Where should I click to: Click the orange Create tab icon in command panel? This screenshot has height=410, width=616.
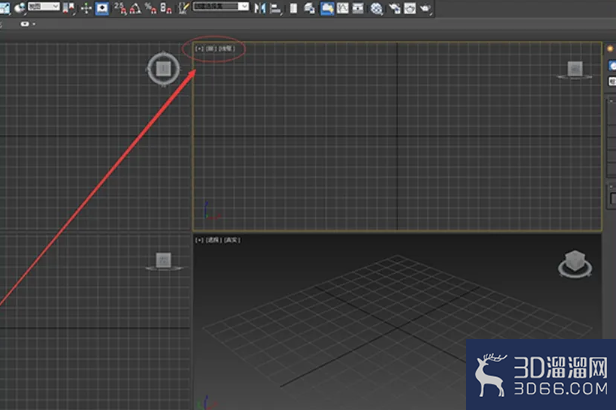coord(610,49)
